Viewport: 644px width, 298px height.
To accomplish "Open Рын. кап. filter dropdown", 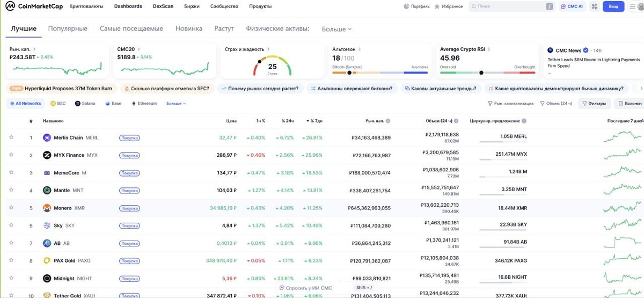I will tap(511, 103).
